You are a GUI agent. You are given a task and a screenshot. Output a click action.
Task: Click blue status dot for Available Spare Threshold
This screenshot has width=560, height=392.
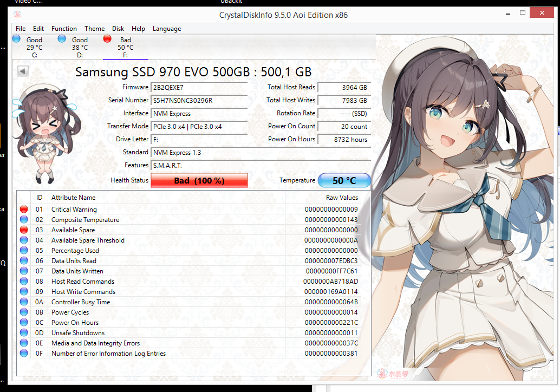tap(24, 240)
